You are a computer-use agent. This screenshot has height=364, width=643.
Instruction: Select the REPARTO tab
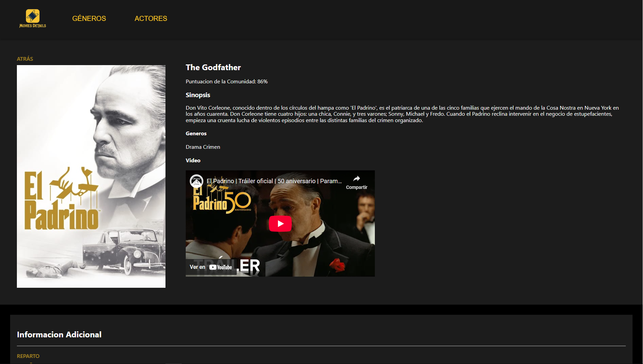28,356
